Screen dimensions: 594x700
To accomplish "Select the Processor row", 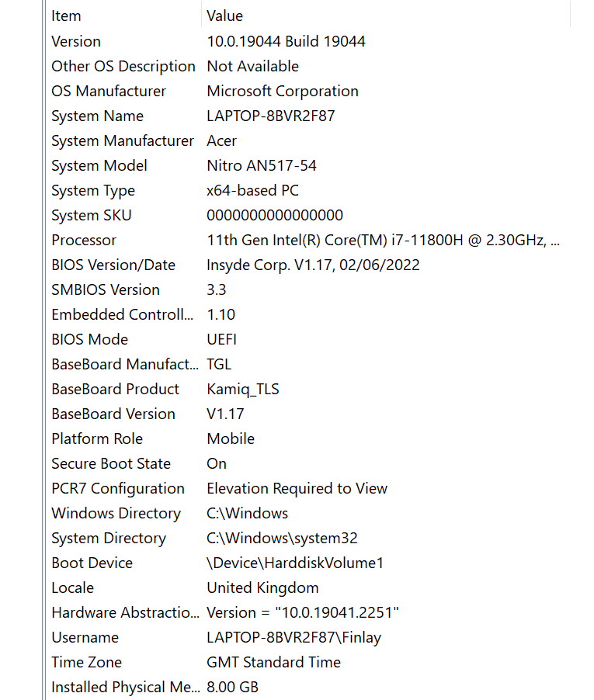I will coord(308,240).
